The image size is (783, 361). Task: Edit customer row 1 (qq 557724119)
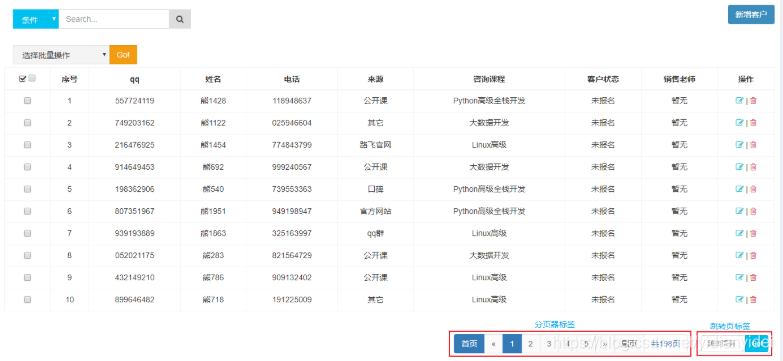(739, 100)
